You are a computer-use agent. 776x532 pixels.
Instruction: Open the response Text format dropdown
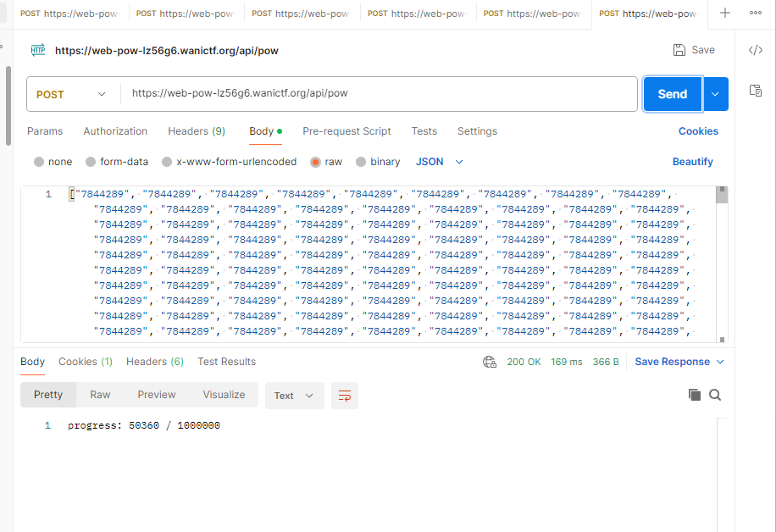coord(295,396)
